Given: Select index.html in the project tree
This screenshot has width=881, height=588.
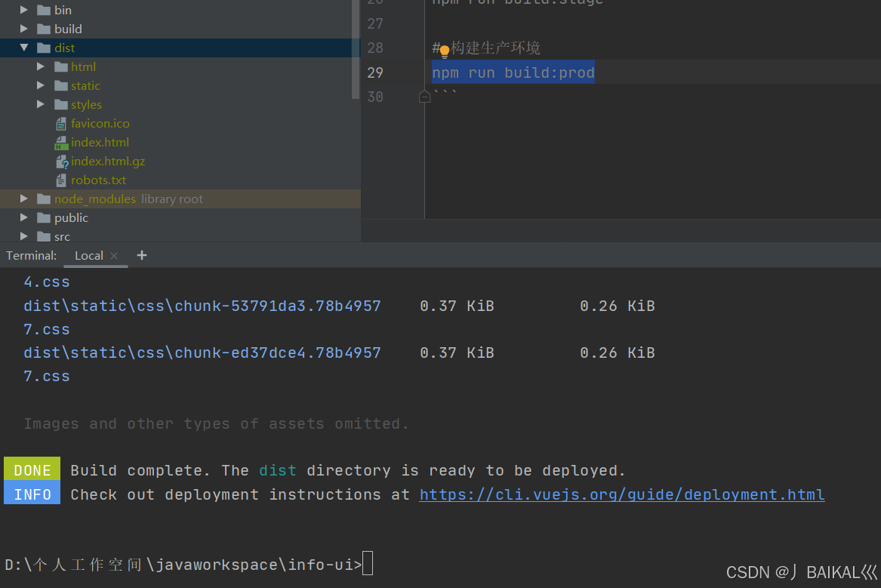Looking at the screenshot, I should [100, 143].
